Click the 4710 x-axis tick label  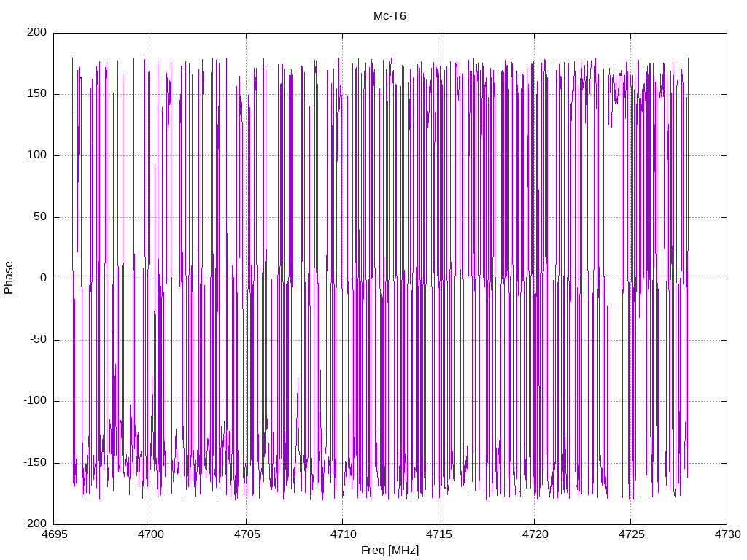point(343,534)
